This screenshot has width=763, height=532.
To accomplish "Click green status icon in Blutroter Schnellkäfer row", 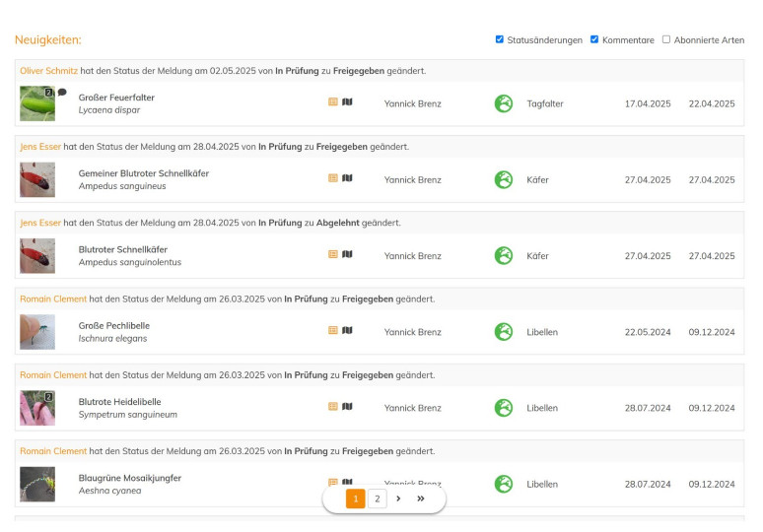I will (x=504, y=256).
